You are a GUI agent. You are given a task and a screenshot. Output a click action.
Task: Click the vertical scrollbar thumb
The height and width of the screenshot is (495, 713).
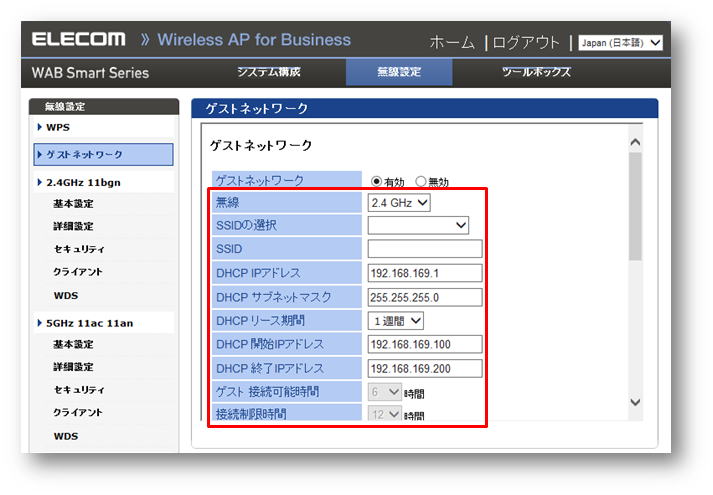(x=635, y=206)
